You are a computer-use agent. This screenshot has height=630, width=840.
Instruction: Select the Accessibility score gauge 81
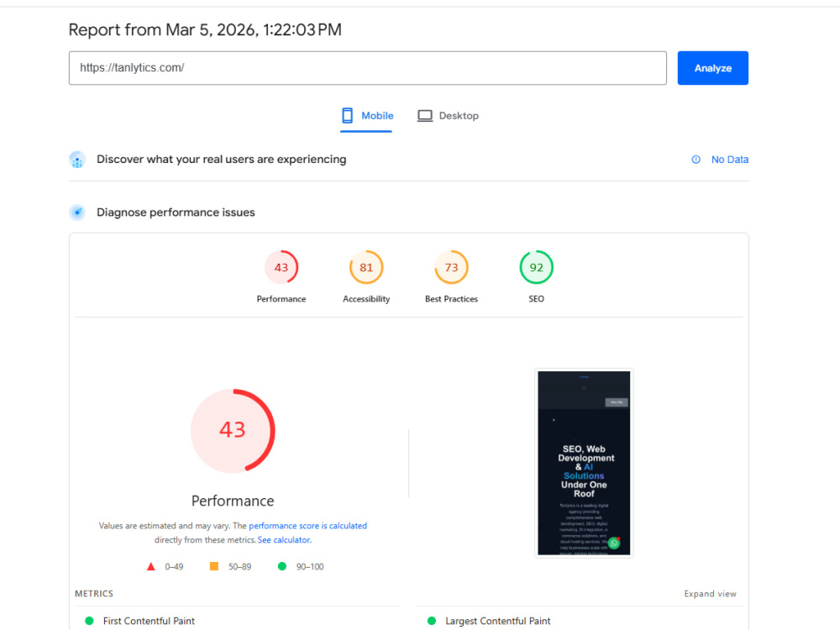click(x=366, y=267)
